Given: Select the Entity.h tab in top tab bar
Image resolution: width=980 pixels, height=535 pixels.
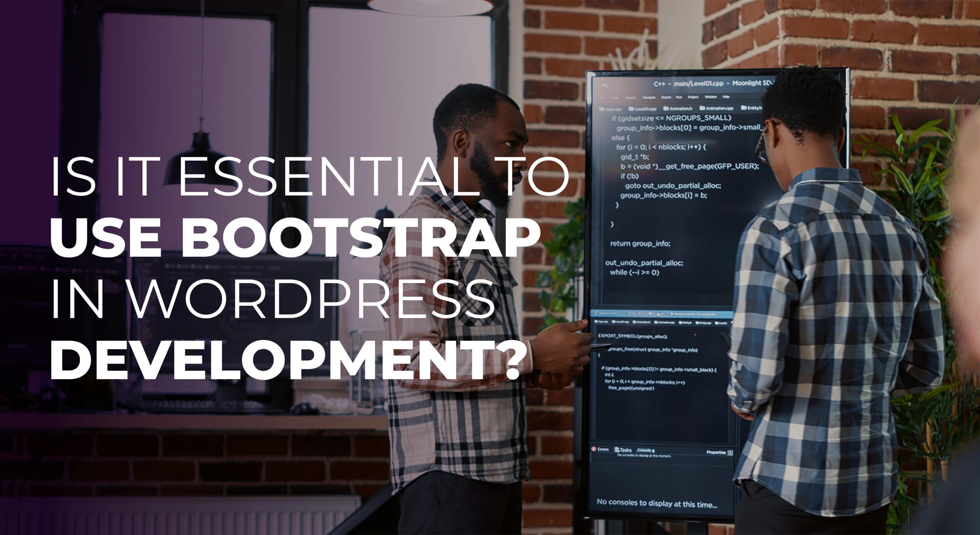Looking at the screenshot, I should [751, 108].
